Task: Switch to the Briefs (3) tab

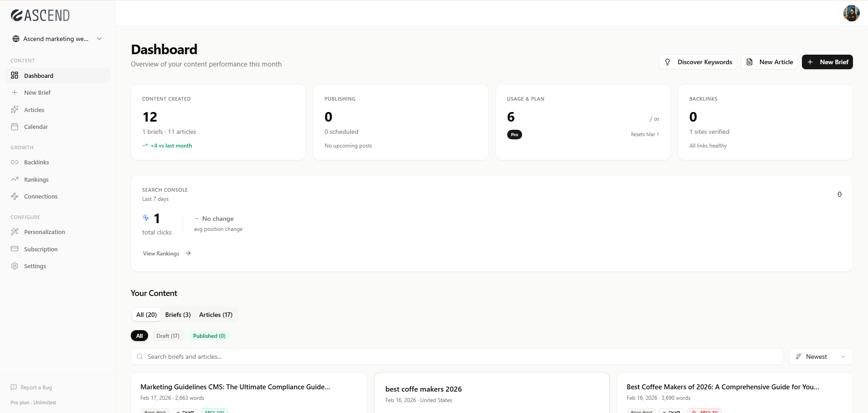Action: pyautogui.click(x=178, y=315)
